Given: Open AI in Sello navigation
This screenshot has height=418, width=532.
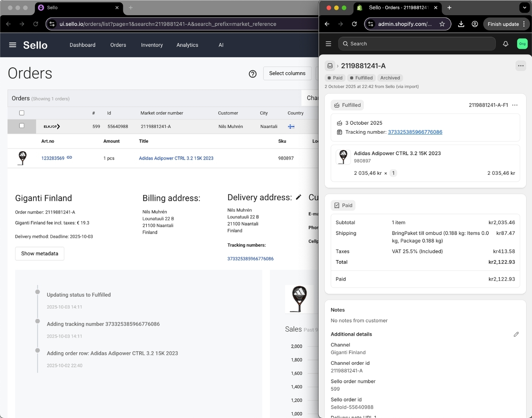Looking at the screenshot, I should pyautogui.click(x=221, y=45).
